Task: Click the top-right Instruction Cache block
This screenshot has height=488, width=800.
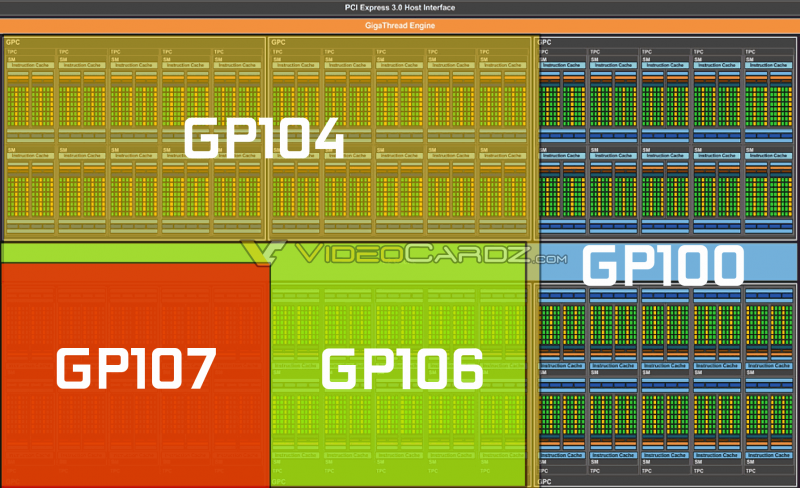Action: 768,65
